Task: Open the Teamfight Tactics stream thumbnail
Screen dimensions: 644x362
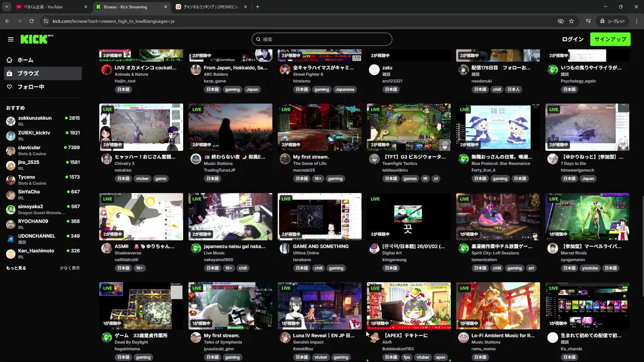Action: 409,127
